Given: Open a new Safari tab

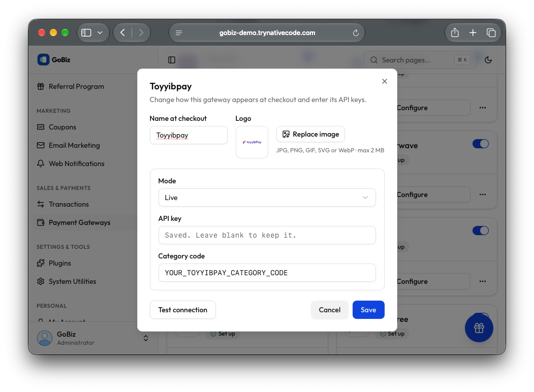Looking at the screenshot, I should click(473, 32).
